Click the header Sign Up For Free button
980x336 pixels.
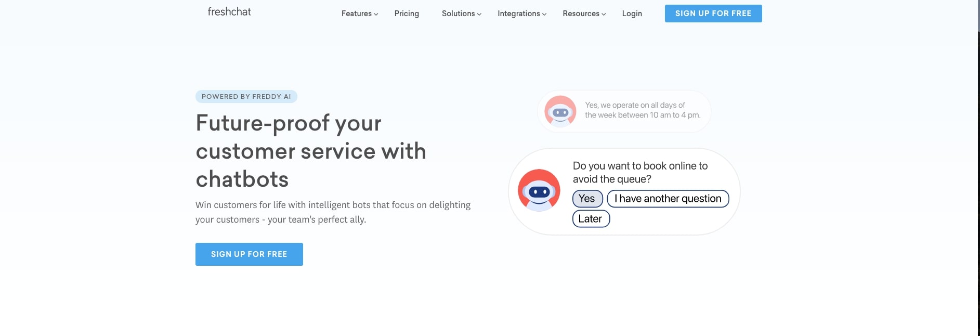[x=713, y=14]
